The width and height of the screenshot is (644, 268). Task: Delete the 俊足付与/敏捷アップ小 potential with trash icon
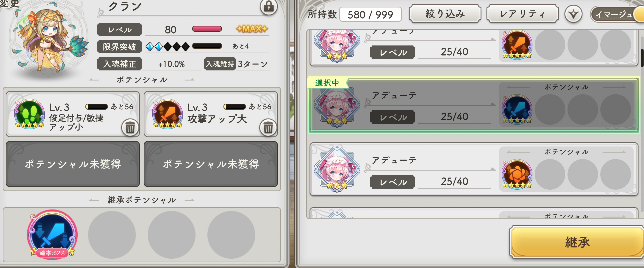point(130,128)
